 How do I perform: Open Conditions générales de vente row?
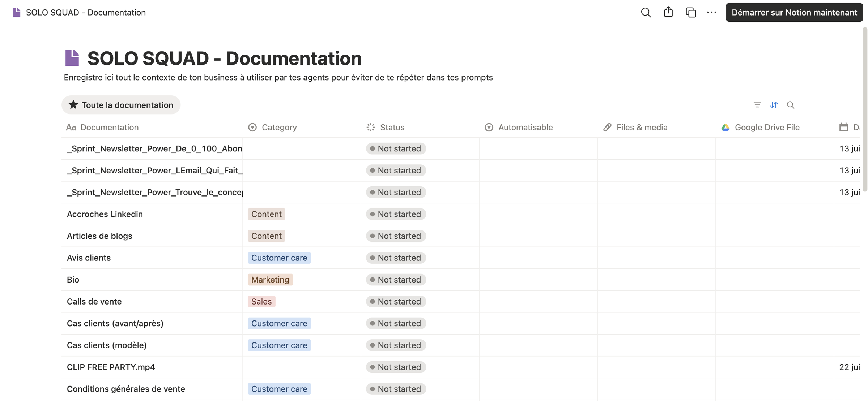[126, 389]
